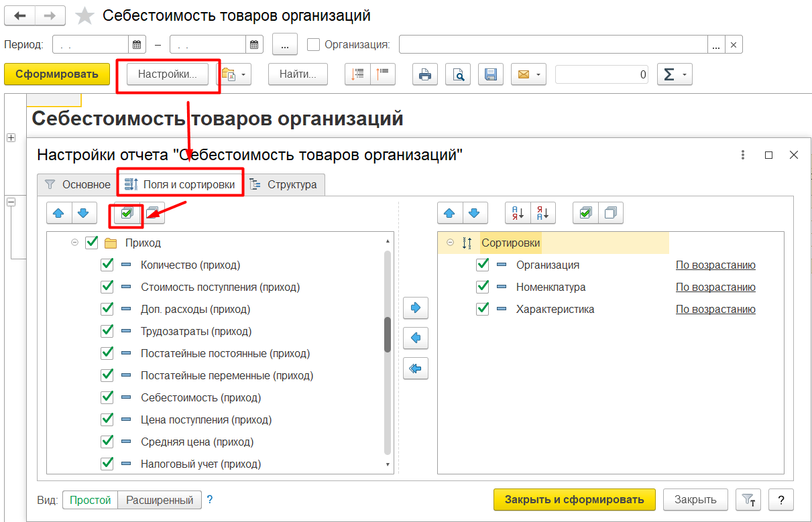Screen dimensions: 812x522
Task: Uncheck all sorting items in right panel
Action: 611,213
